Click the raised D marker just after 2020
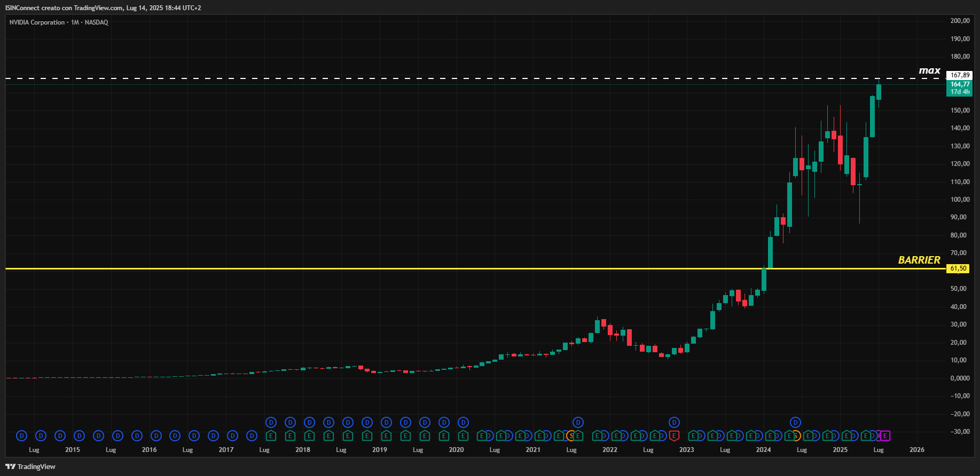The image size is (980, 476). click(x=463, y=423)
